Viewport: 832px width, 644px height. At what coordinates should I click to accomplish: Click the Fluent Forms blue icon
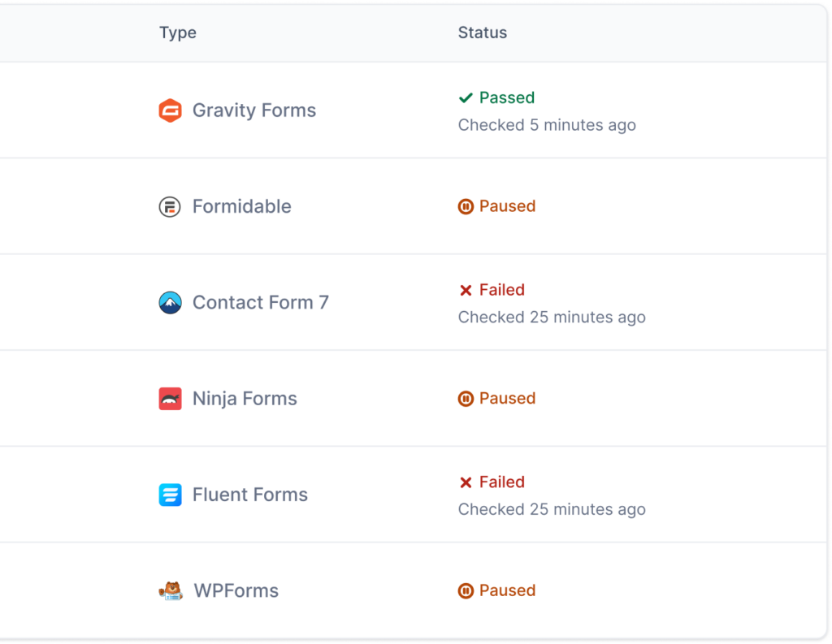pyautogui.click(x=170, y=494)
